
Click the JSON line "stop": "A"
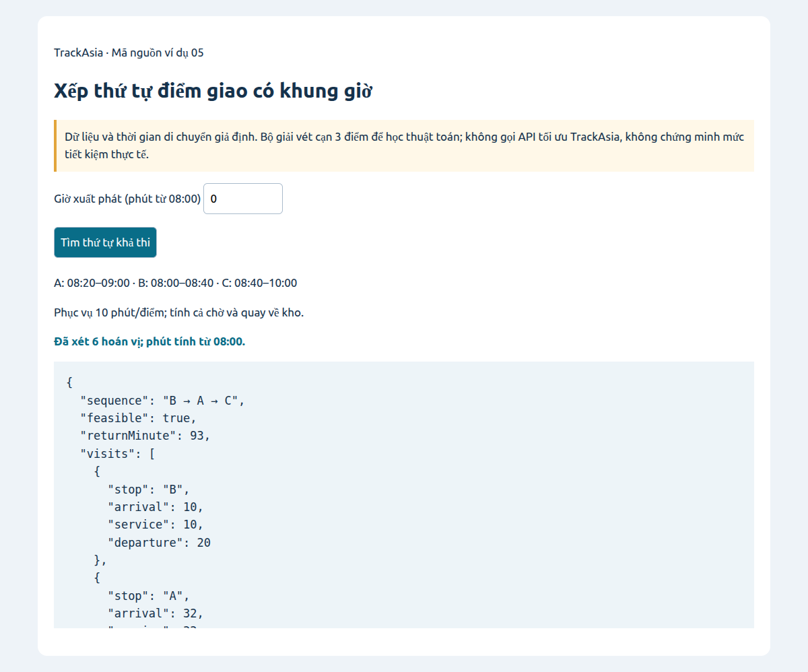tap(149, 596)
